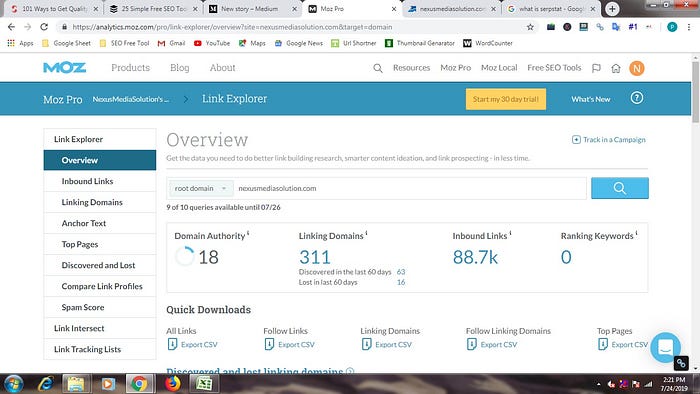The width and height of the screenshot is (700, 394).
Task: Click What's New in the blue bar
Action: pos(591,99)
